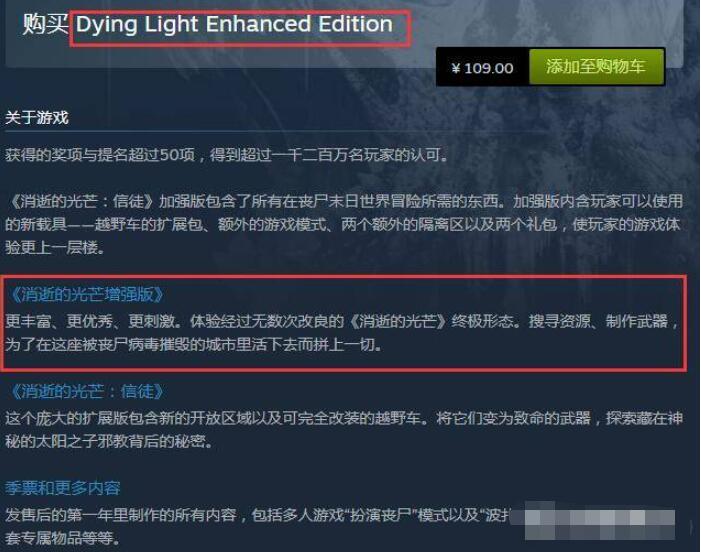701x552 pixels.
Task: Click the line ending 验更上一层楼
Action: pyautogui.click(x=55, y=247)
